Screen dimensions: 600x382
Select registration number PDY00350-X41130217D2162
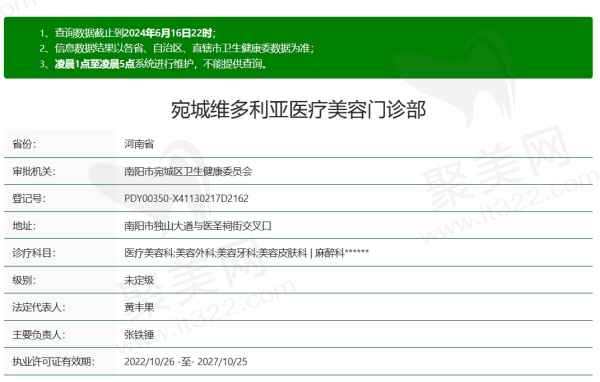tap(186, 199)
